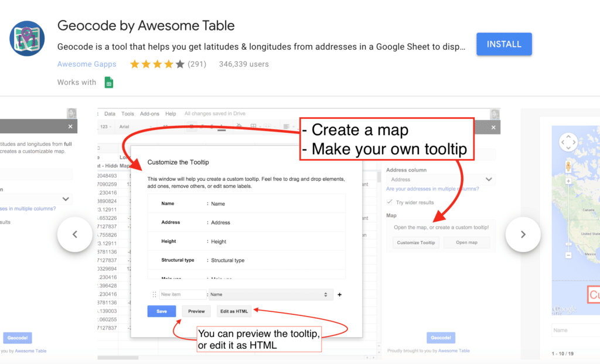This screenshot has width=600, height=364.
Task: Open the Name select in the new item row
Action: click(270, 294)
